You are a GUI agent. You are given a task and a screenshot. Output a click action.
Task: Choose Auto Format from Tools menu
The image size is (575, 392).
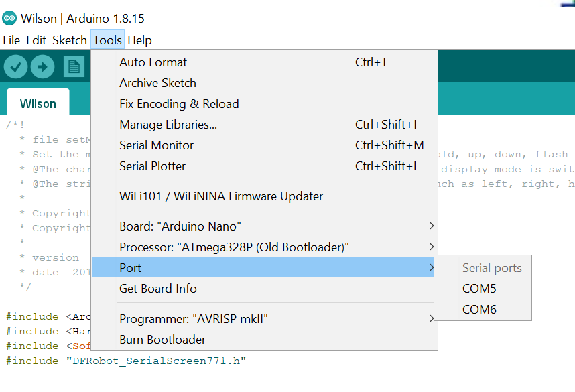click(153, 62)
